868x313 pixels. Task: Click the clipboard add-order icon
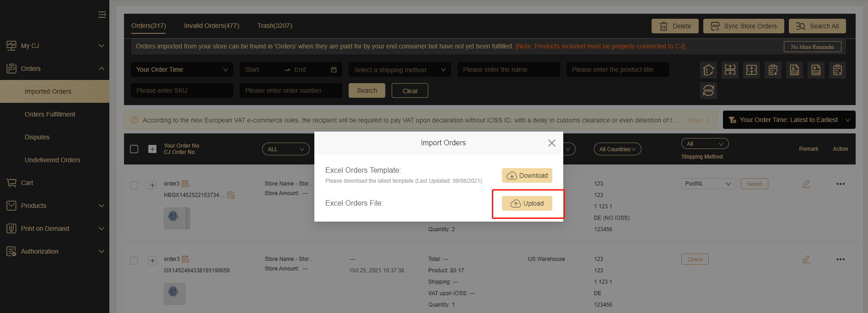pos(773,70)
